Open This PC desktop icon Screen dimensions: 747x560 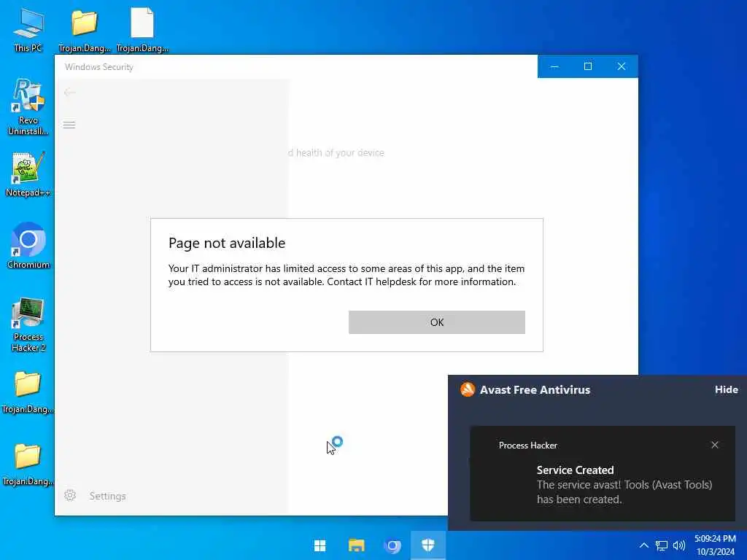pos(28,31)
